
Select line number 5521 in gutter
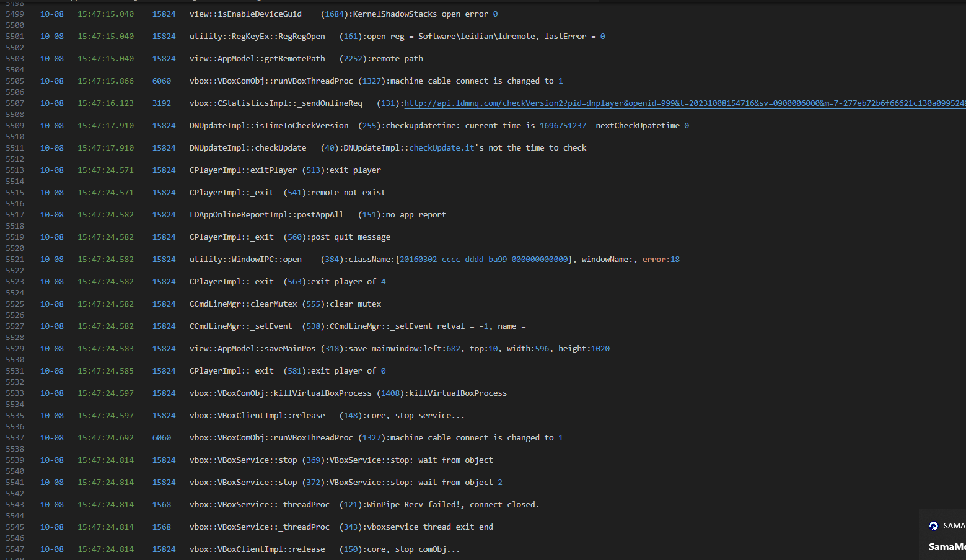(15, 260)
